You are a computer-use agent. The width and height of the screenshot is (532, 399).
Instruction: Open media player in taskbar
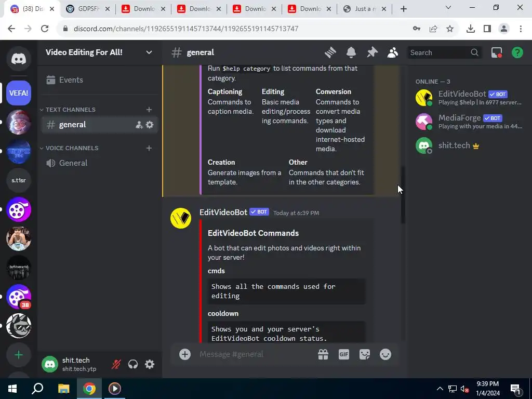115,389
